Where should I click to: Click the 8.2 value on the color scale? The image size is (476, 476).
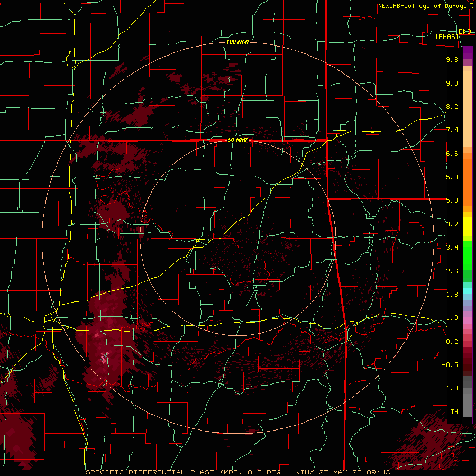[452, 106]
